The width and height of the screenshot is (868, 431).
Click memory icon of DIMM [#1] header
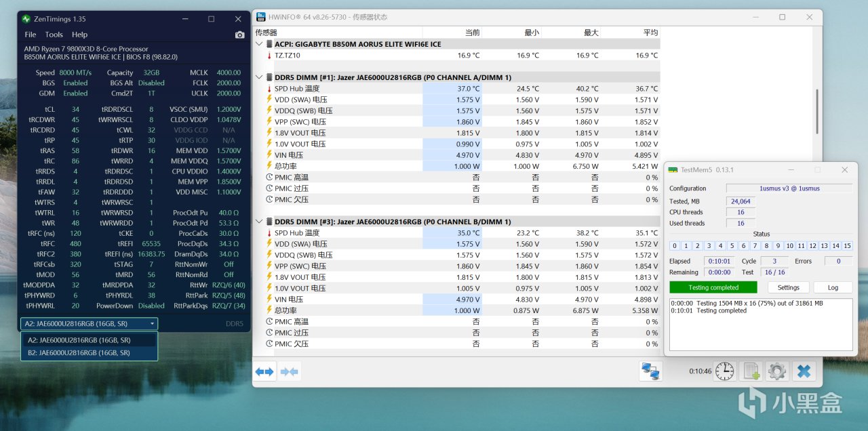(x=269, y=77)
